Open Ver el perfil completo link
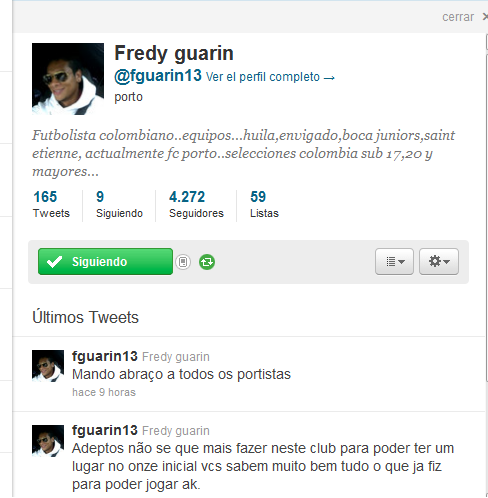488x498 pixels. 270,77
